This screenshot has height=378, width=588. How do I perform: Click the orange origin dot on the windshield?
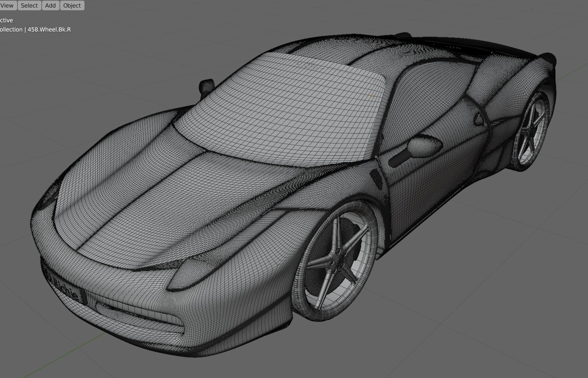[372, 96]
